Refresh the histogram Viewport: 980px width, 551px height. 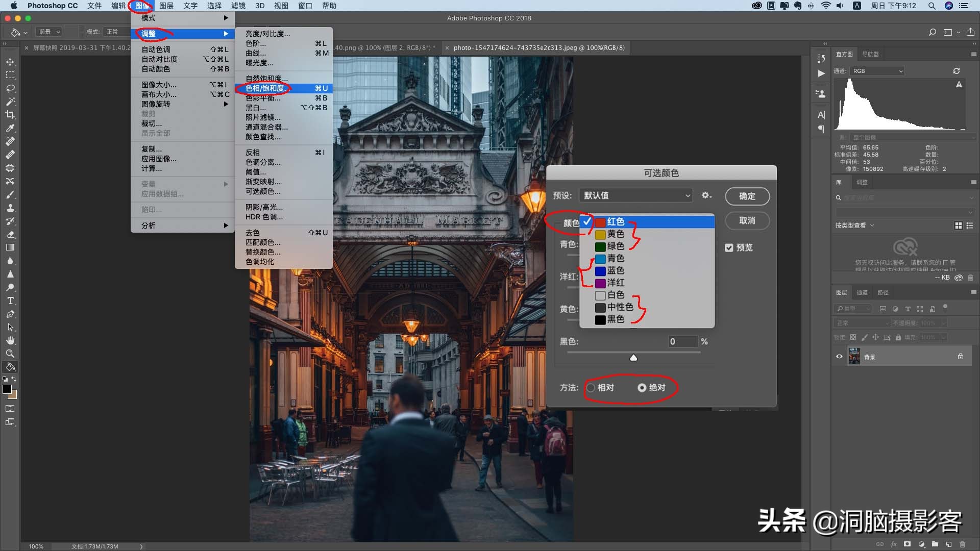point(957,71)
